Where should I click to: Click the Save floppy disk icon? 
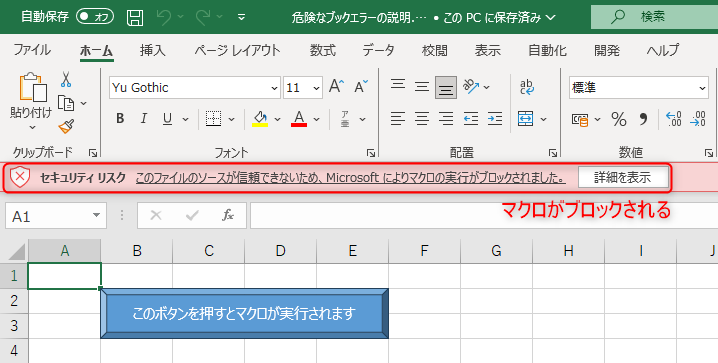pyautogui.click(x=135, y=17)
